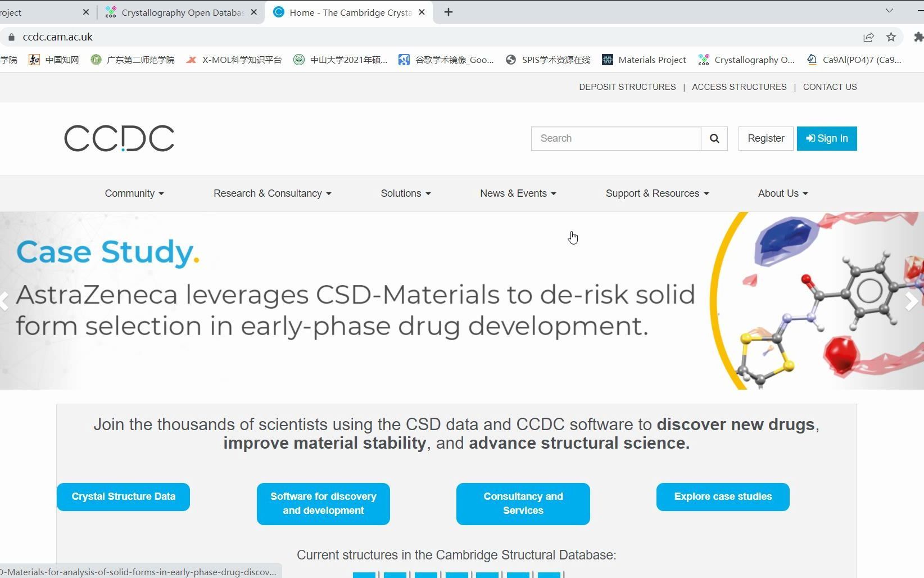
Task: Expand Support & Resources menu
Action: (658, 193)
